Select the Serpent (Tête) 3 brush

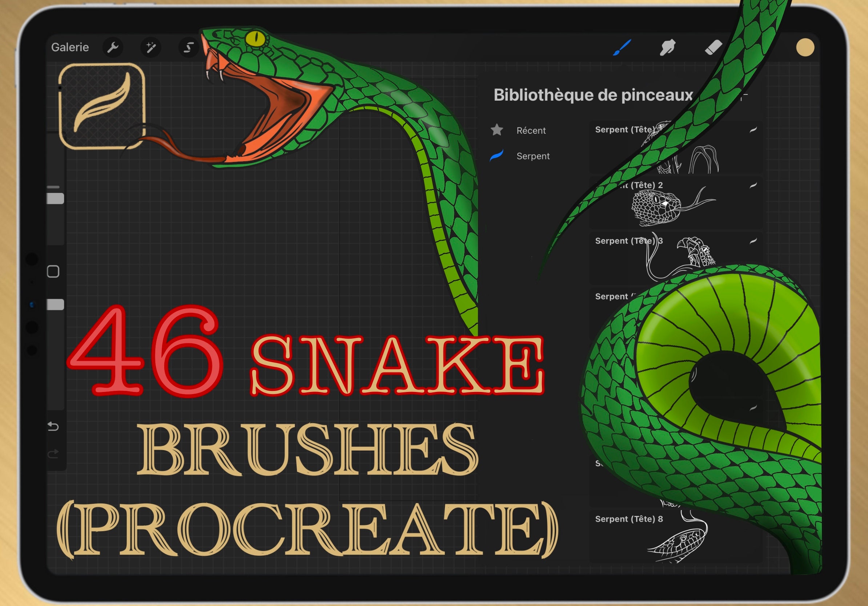coord(676,258)
